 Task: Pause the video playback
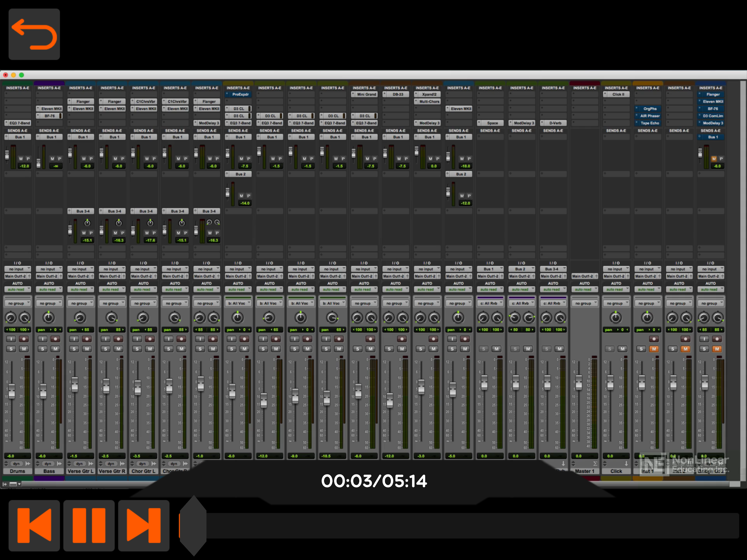[x=89, y=525]
